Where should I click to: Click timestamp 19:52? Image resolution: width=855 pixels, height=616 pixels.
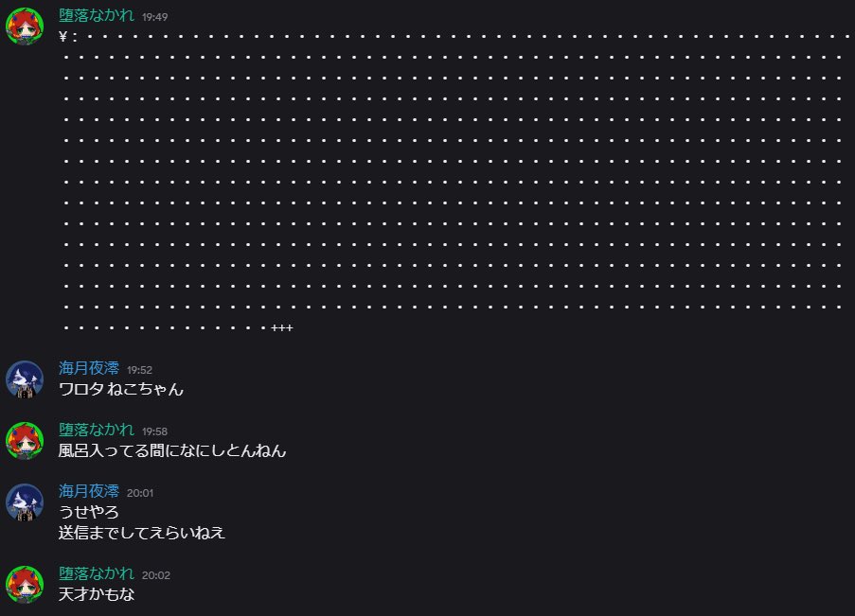pos(139,370)
